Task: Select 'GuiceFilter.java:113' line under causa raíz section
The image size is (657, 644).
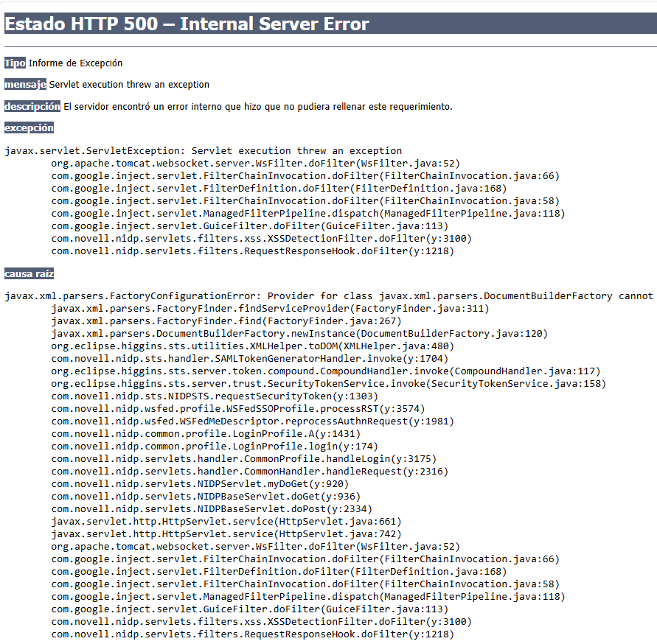Action: tap(250, 610)
